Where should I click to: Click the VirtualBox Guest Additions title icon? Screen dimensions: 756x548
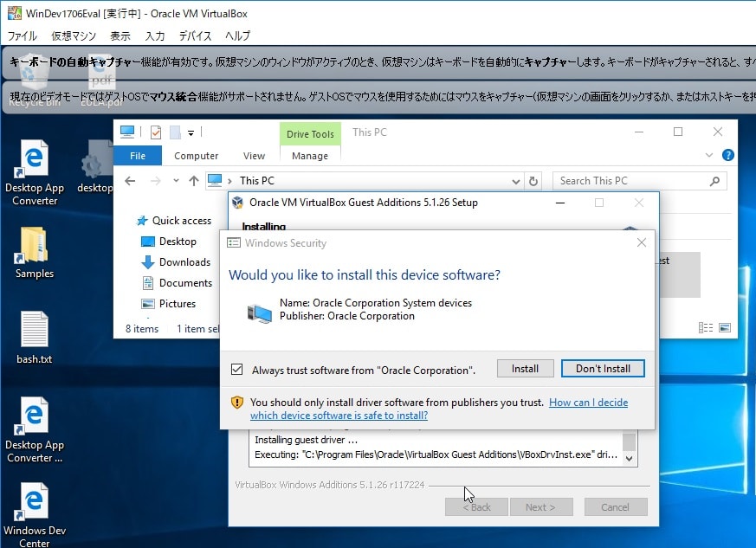tap(237, 203)
